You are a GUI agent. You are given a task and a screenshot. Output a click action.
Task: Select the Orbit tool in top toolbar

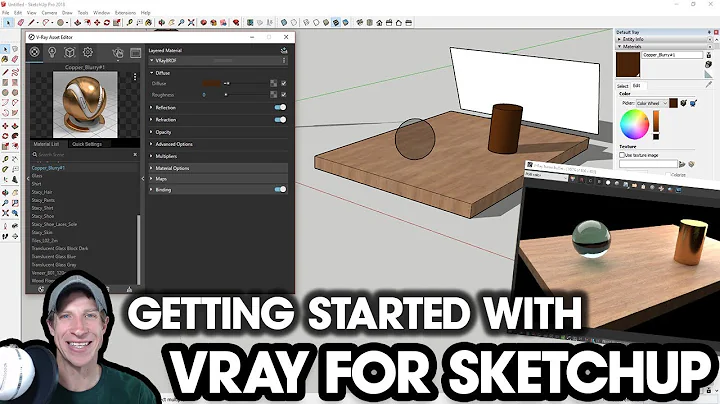tap(162, 22)
